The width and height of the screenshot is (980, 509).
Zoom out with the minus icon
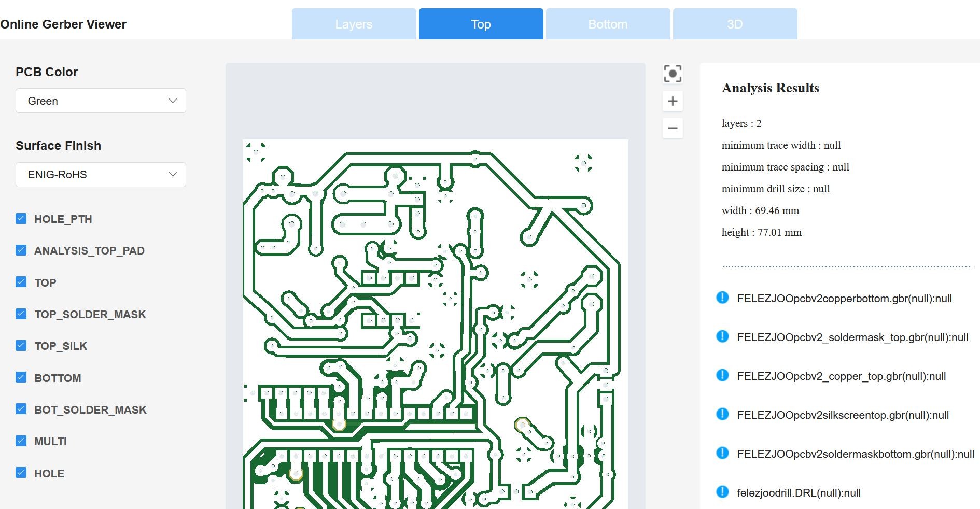coord(673,128)
